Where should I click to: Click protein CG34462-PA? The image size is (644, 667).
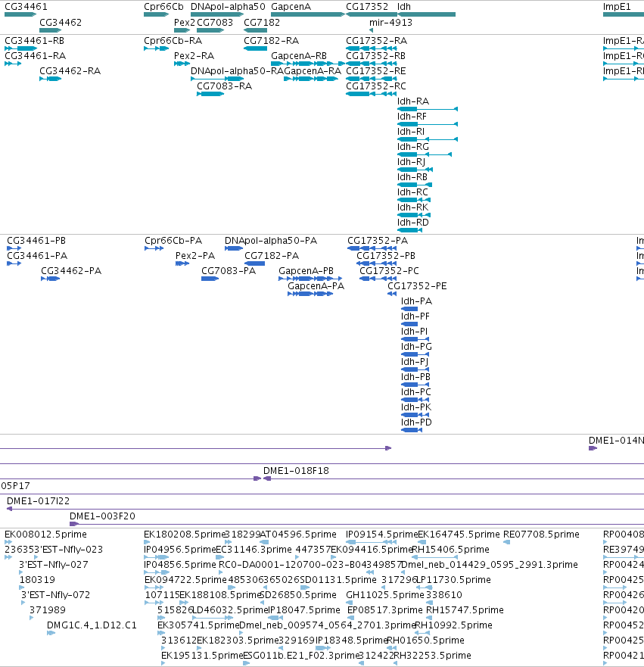pyautogui.click(x=51, y=279)
